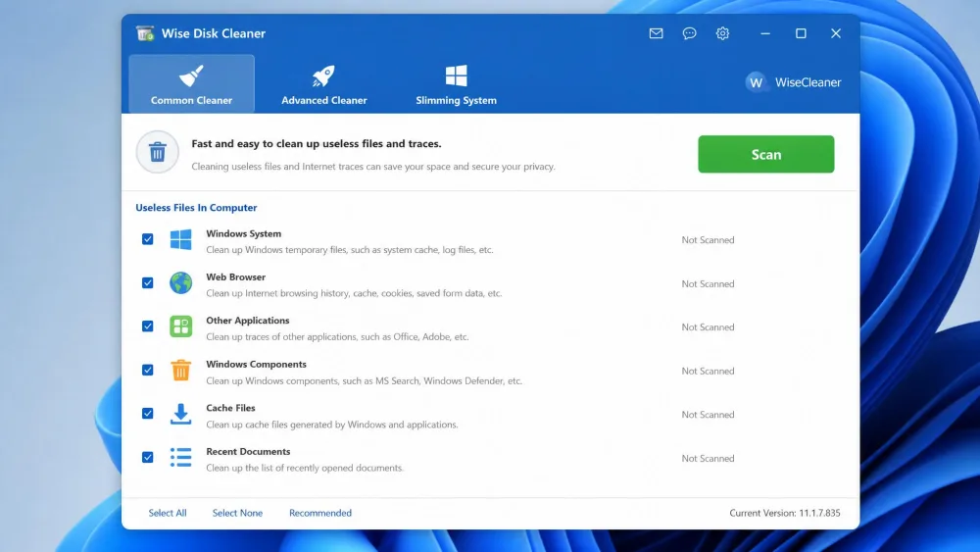Expand the Other Applications row title
The image size is (980, 552).
[x=248, y=320]
